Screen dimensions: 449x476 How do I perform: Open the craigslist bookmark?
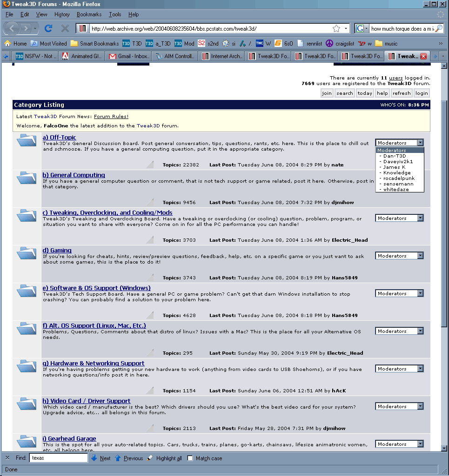340,43
